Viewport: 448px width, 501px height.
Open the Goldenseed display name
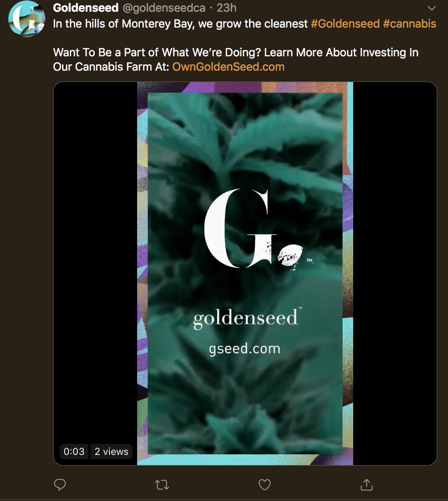[x=86, y=8]
